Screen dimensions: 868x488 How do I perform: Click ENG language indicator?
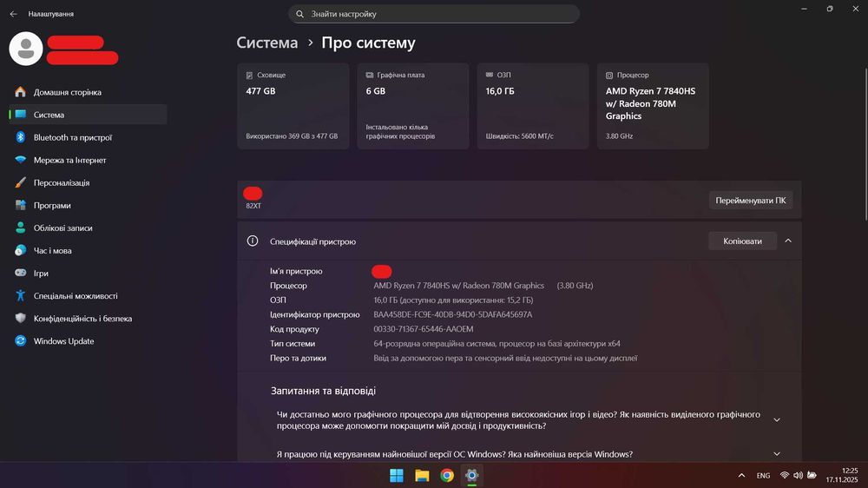(x=763, y=475)
